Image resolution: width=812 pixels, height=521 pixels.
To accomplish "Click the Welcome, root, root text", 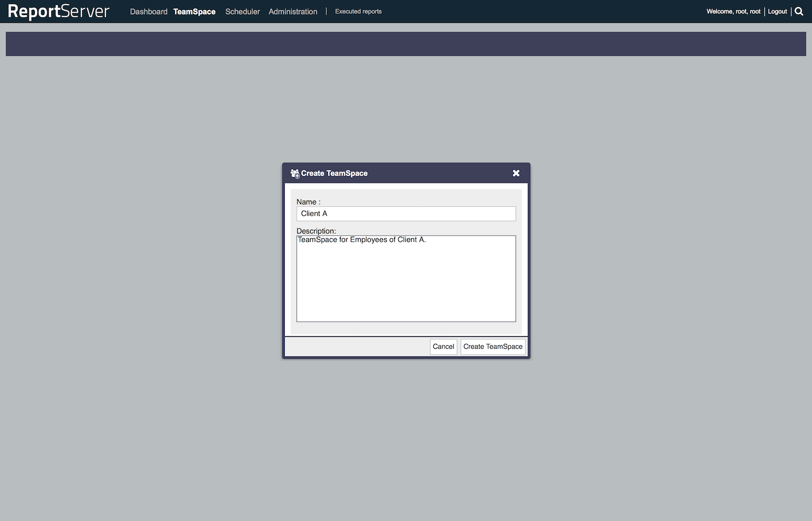I will pos(733,11).
